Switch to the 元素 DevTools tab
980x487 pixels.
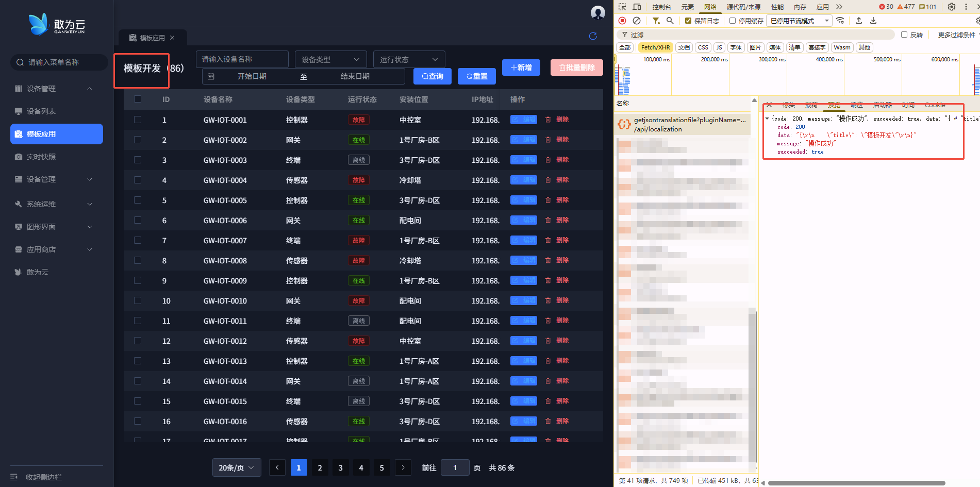(688, 7)
